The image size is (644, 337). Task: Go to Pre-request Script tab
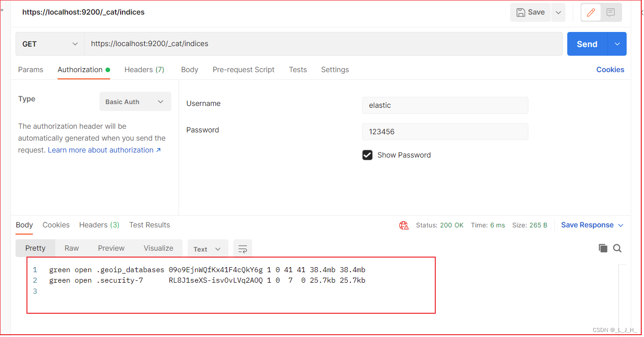tap(243, 69)
